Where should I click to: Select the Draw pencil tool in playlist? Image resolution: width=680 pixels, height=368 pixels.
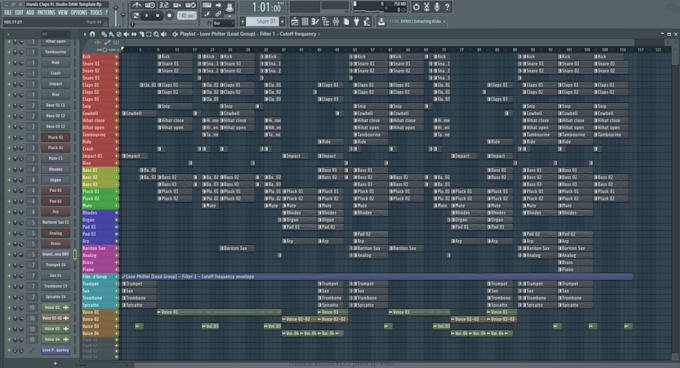[104, 34]
